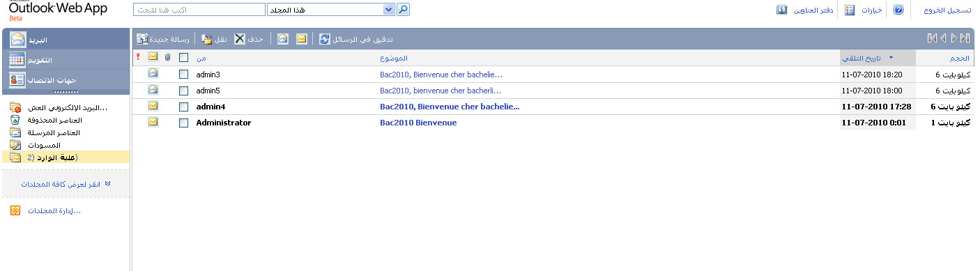Click the new message envelope icon
This screenshot has width=980, height=271.
click(142, 39)
